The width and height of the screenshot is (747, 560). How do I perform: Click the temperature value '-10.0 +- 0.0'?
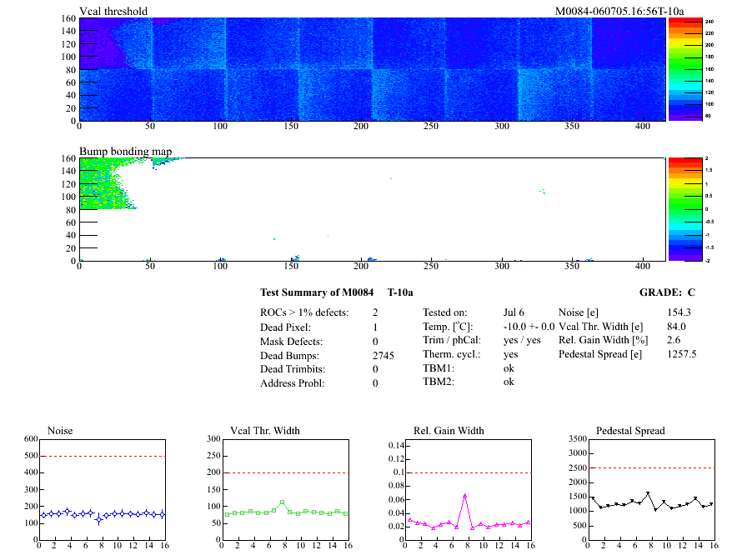tap(529, 327)
